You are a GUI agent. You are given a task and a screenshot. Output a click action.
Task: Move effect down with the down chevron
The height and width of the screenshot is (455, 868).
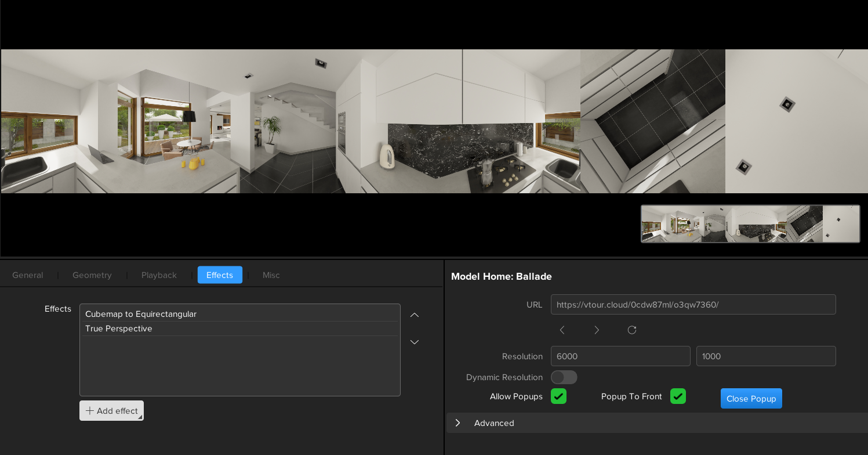coord(415,342)
